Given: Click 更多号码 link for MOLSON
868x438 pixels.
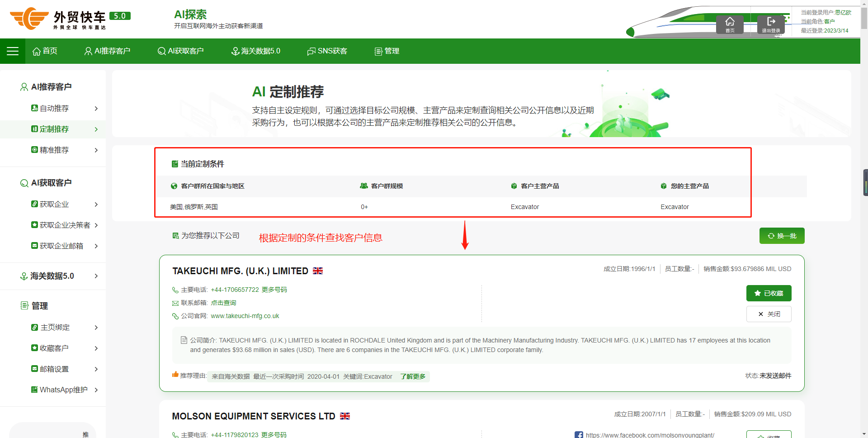Looking at the screenshot, I should click(274, 435).
